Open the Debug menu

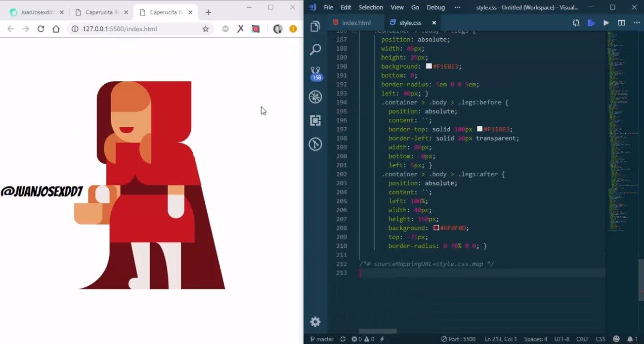tap(436, 7)
